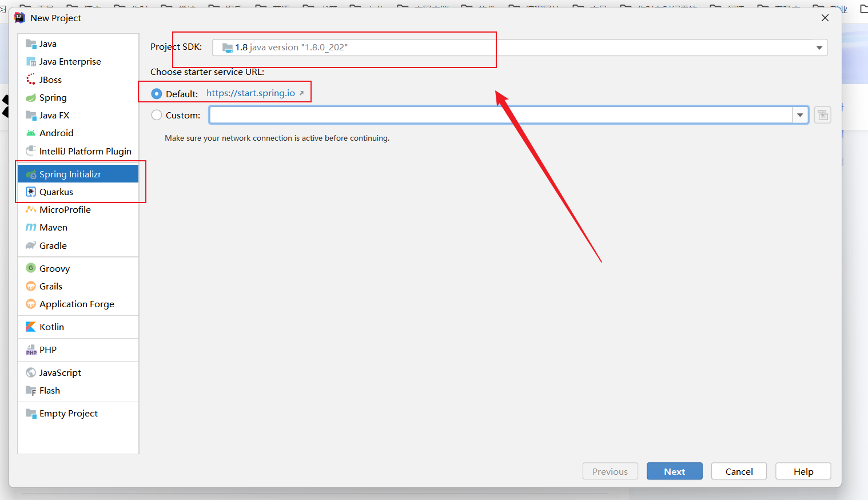Select the Grails icon
Viewport: 868px width, 500px height.
pos(31,286)
